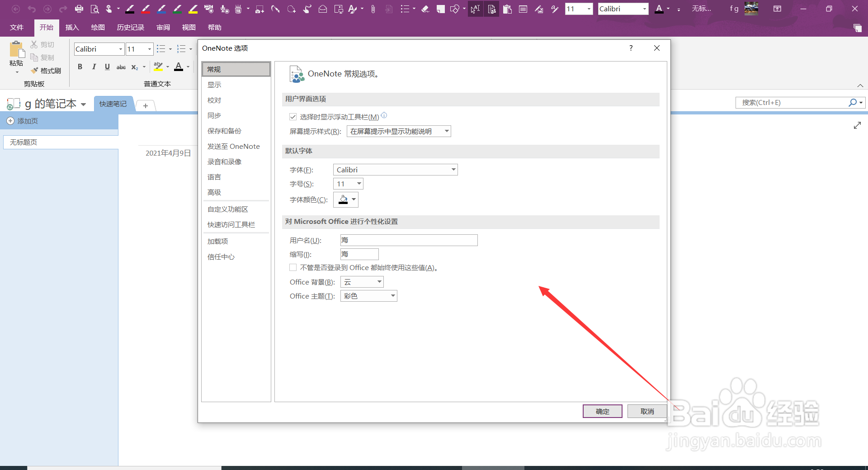Select 高级 category in options dialog
The width and height of the screenshot is (868, 470).
coord(236,192)
